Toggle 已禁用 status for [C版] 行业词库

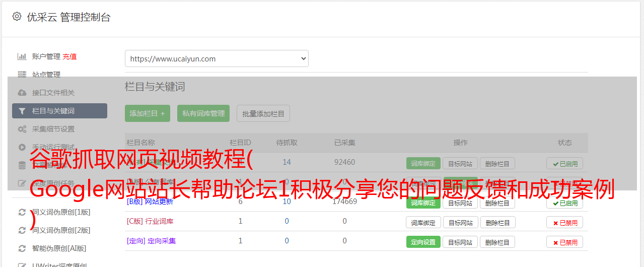(565, 222)
